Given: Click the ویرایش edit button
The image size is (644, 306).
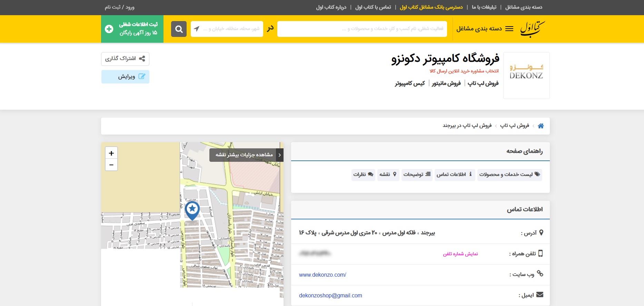Looking at the screenshot, I should [125, 77].
